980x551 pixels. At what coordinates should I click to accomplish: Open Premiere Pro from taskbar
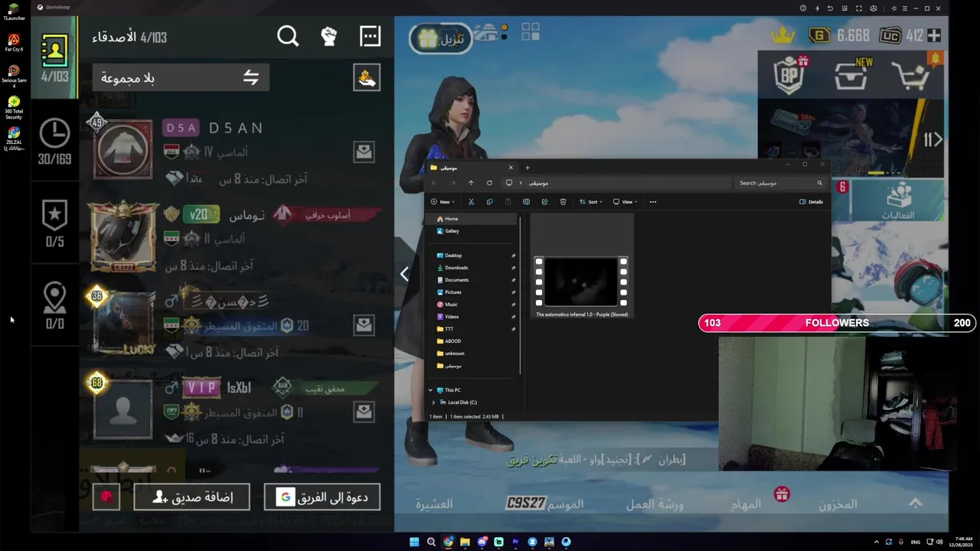515,542
